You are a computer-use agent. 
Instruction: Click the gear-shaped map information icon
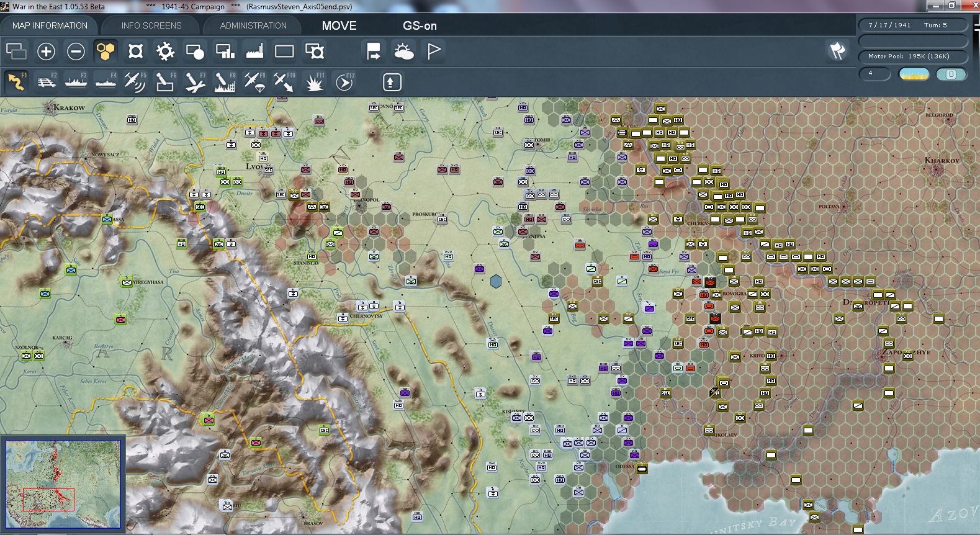pos(165,51)
